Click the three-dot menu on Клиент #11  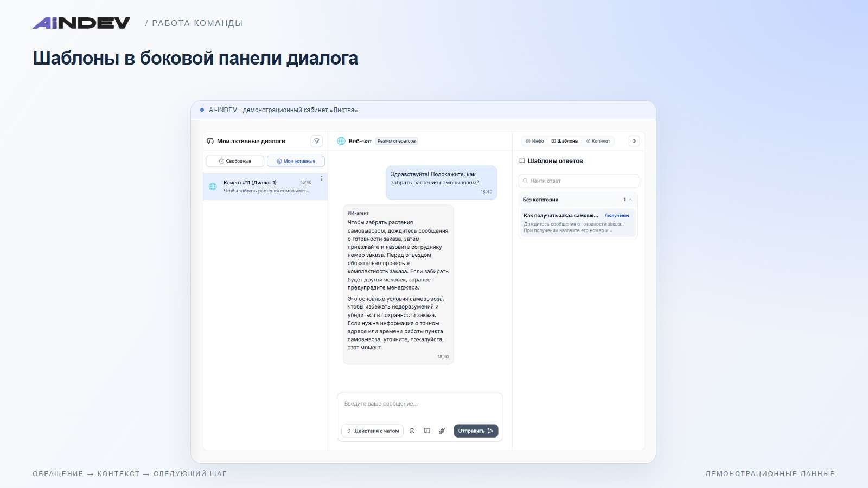pyautogui.click(x=322, y=178)
